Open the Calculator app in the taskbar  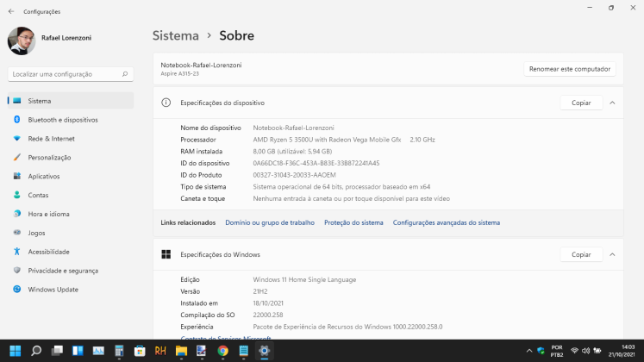[119, 351]
